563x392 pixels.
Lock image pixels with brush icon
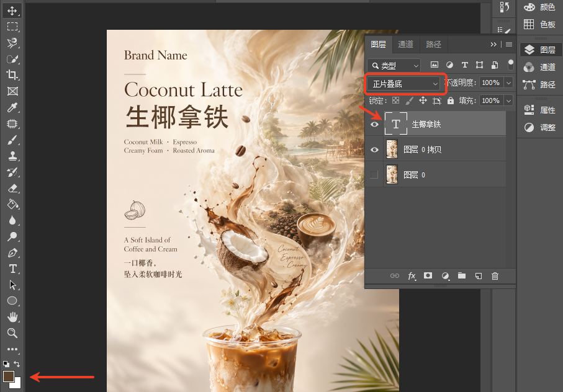pyautogui.click(x=409, y=100)
